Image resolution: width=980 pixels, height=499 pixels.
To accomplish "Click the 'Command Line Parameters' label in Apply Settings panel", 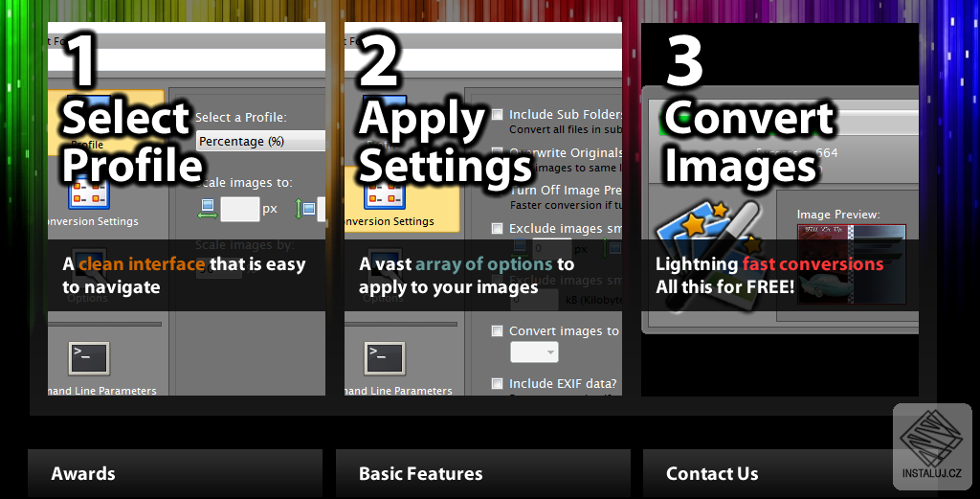I will tap(398, 391).
